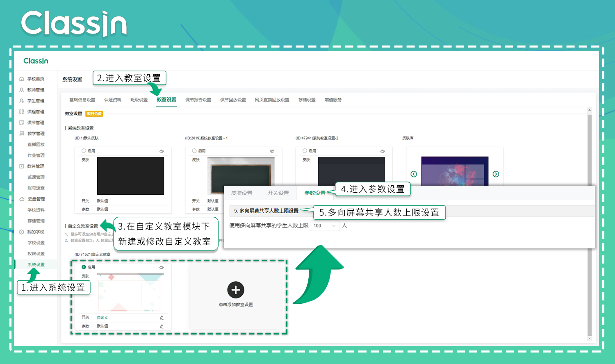Go to 账号速查 in sidebar
The height and width of the screenshot is (364, 615).
click(36, 188)
